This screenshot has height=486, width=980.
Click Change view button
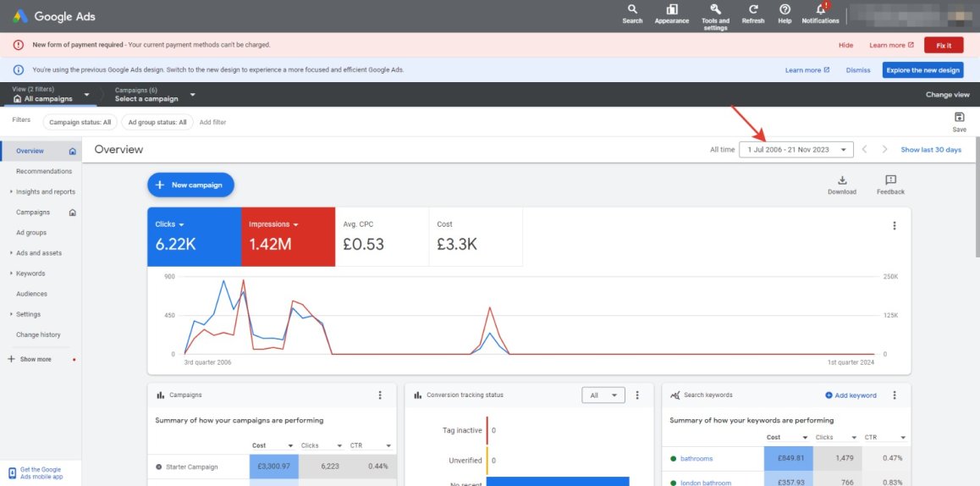[948, 95]
